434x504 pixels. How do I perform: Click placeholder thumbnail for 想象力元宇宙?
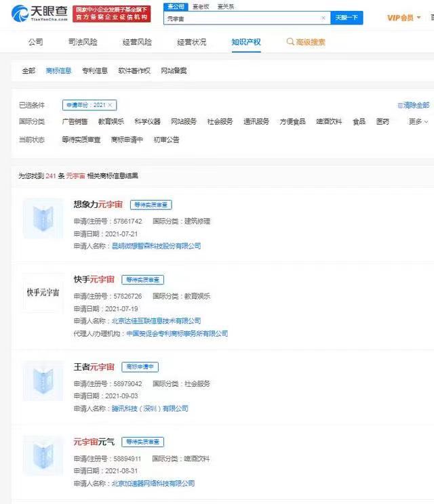43,219
